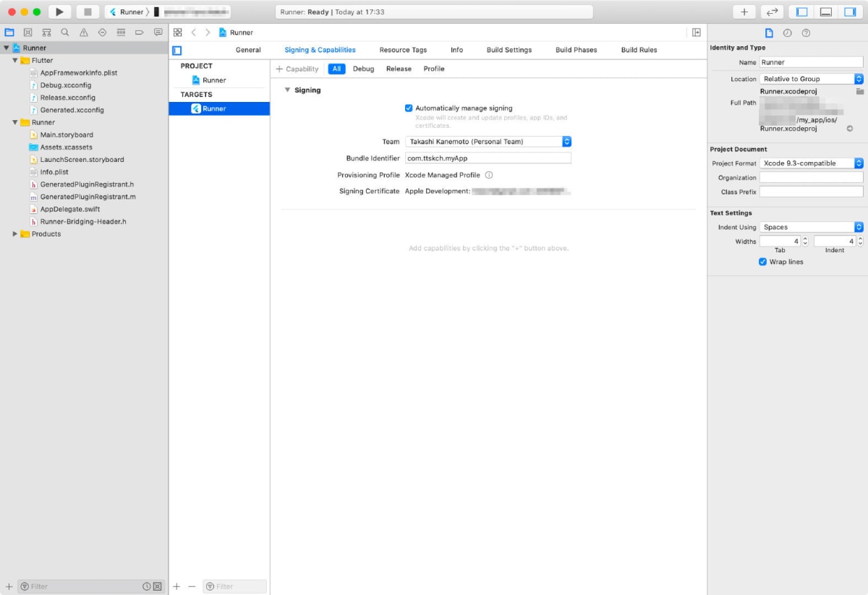The height and width of the screenshot is (595, 868).
Task: Open the Indent Using dropdown
Action: (812, 227)
